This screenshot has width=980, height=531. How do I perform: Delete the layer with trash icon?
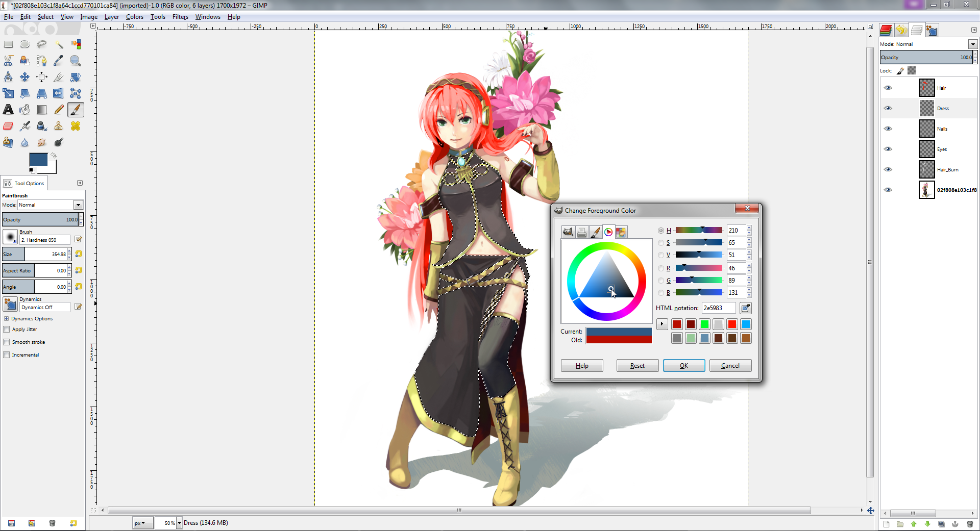click(970, 524)
